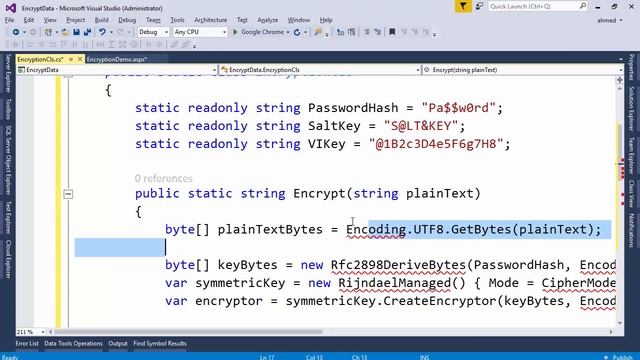Click the Refresh browser icon
Screen dimensions: 640x360
(297, 32)
